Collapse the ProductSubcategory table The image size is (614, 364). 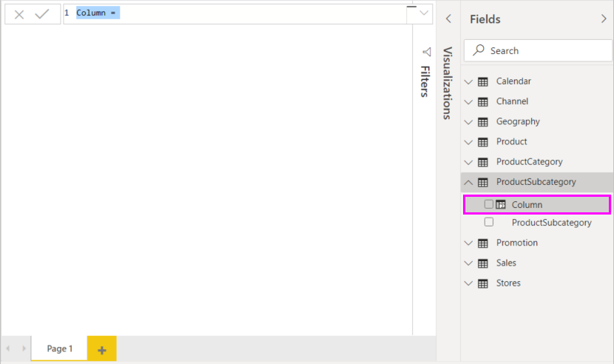pos(469,182)
